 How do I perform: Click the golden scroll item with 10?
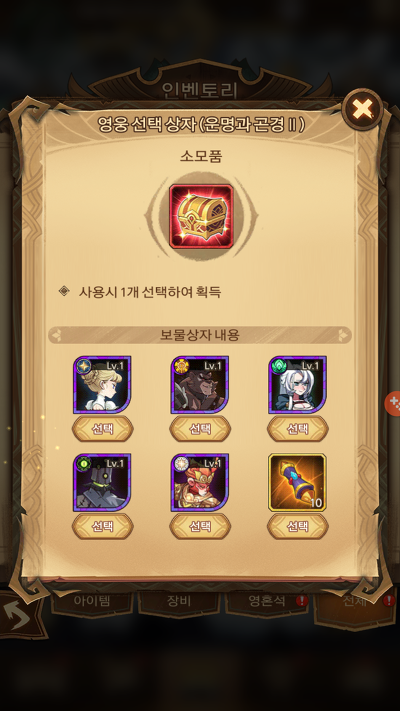(298, 482)
